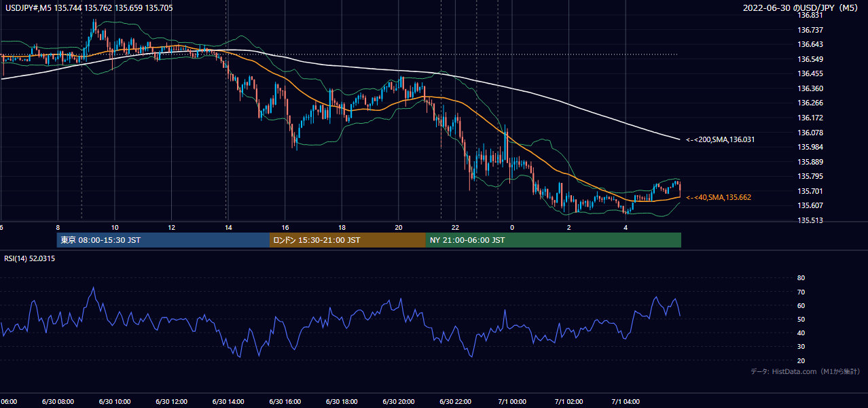
Task: Click price axis label 136.831
Action: pyautogui.click(x=810, y=16)
